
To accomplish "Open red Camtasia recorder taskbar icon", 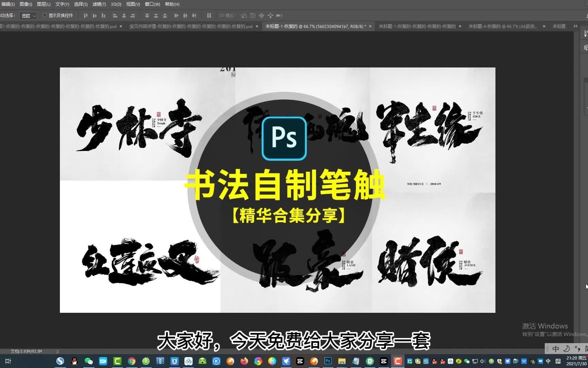I will pyautogui.click(x=397, y=361).
